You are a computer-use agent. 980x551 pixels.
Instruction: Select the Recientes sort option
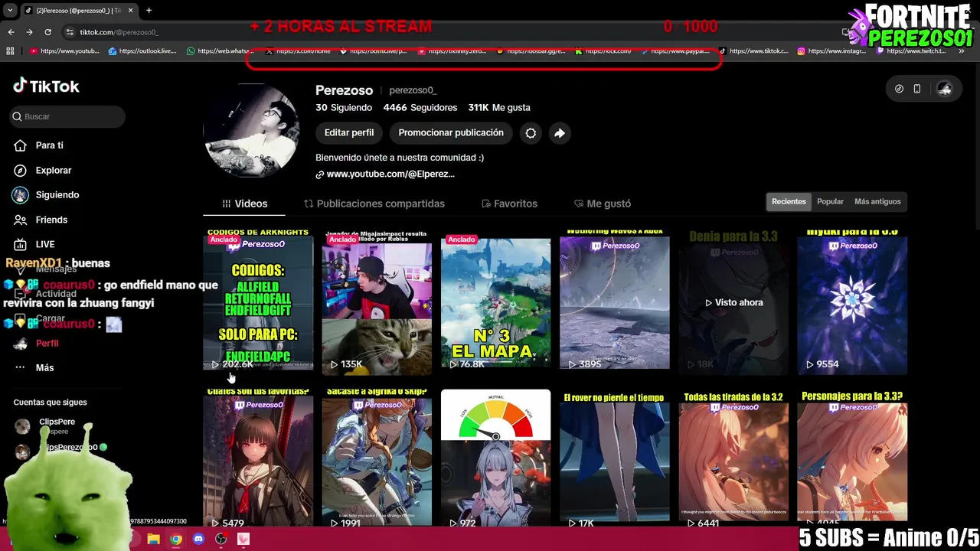pos(789,201)
